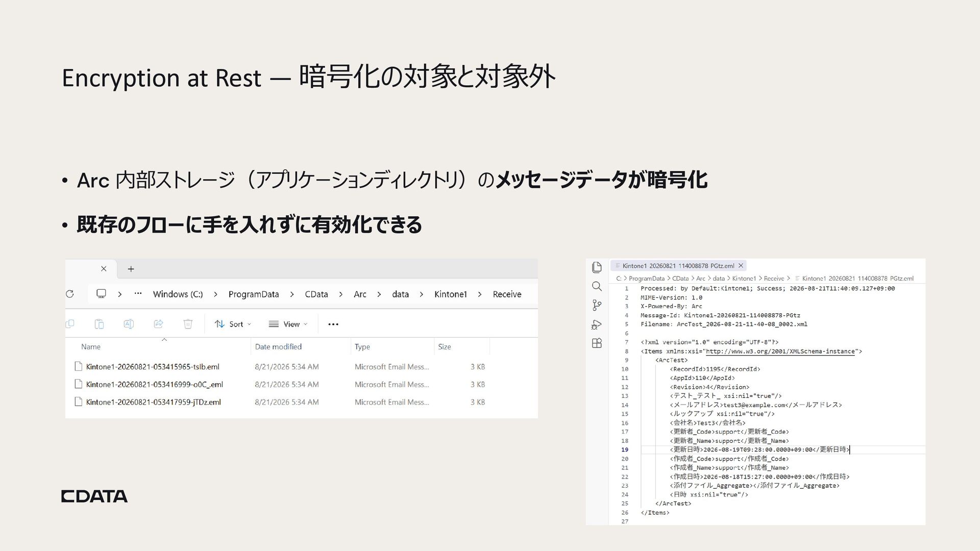Open the View dropdown

[x=288, y=324]
